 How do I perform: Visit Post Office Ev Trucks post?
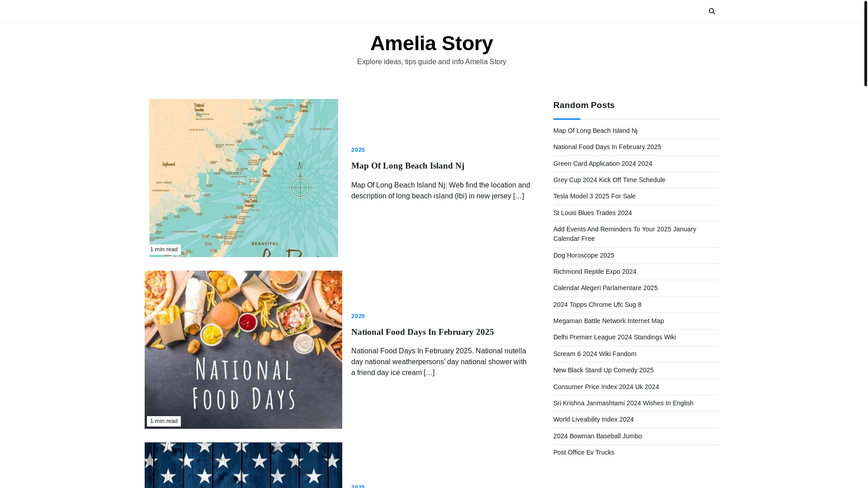click(x=584, y=452)
